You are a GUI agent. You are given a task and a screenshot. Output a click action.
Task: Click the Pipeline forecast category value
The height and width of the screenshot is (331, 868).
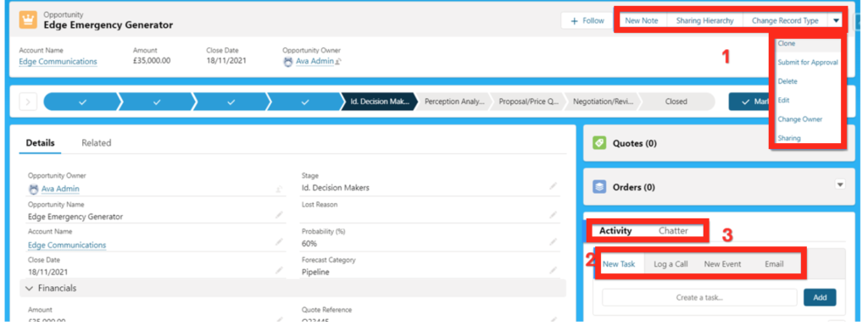point(315,272)
